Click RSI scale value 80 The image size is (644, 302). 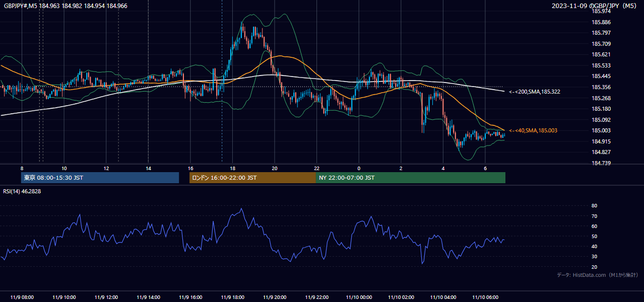click(x=594, y=206)
